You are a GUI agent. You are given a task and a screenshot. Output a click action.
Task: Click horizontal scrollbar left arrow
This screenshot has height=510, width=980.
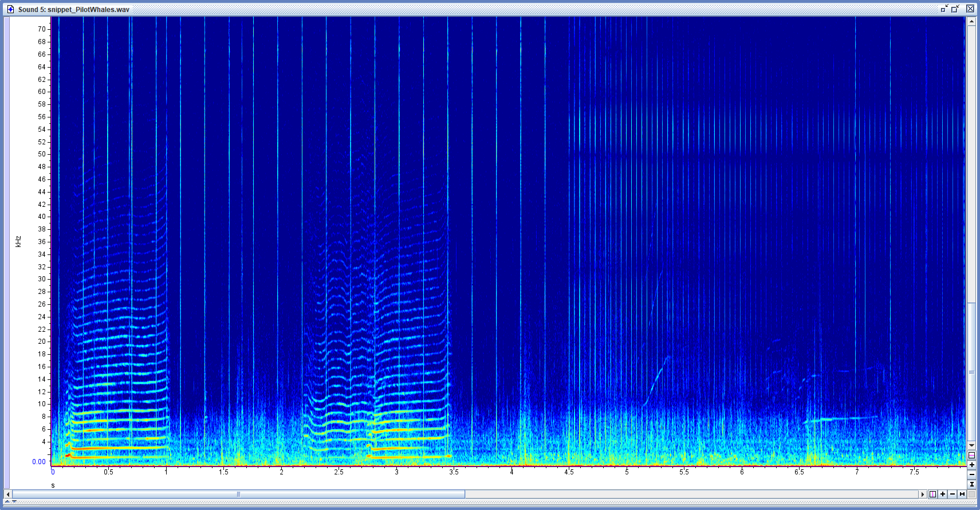(x=8, y=494)
